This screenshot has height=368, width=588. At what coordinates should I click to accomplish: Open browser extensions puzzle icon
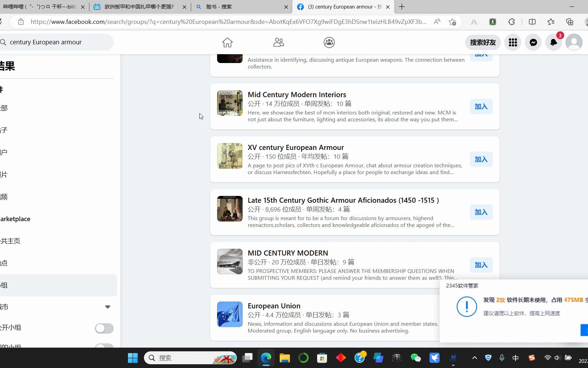click(511, 22)
